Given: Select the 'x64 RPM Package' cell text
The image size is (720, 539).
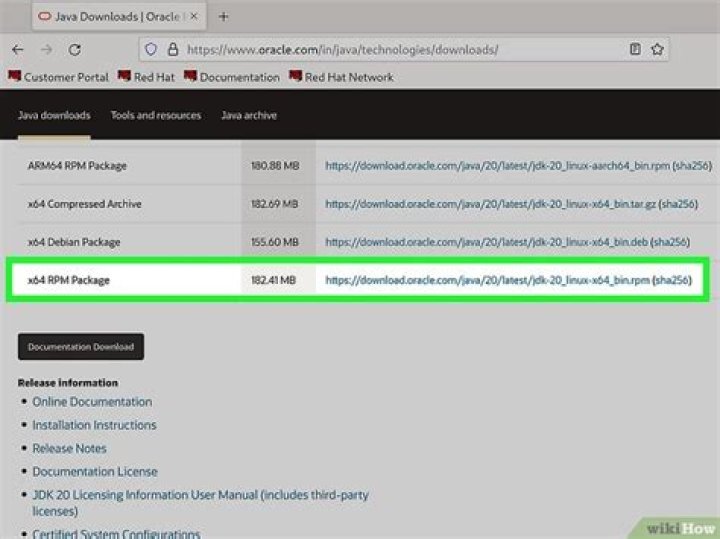Looking at the screenshot, I should pyautogui.click(x=68, y=280).
